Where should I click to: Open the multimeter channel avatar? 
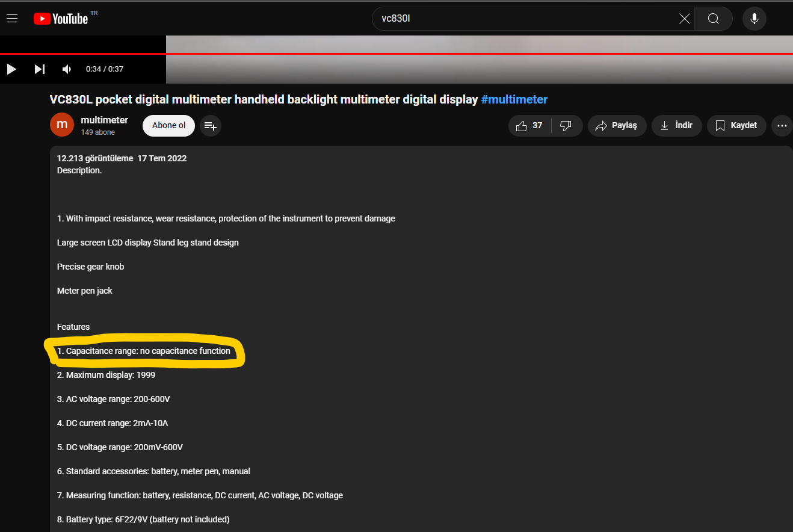coord(62,125)
